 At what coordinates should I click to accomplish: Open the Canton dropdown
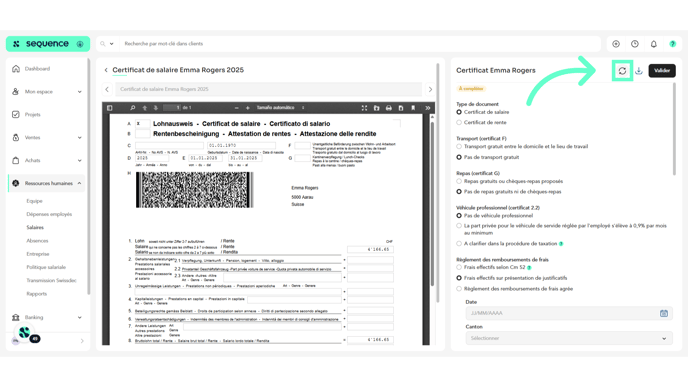[569, 338]
